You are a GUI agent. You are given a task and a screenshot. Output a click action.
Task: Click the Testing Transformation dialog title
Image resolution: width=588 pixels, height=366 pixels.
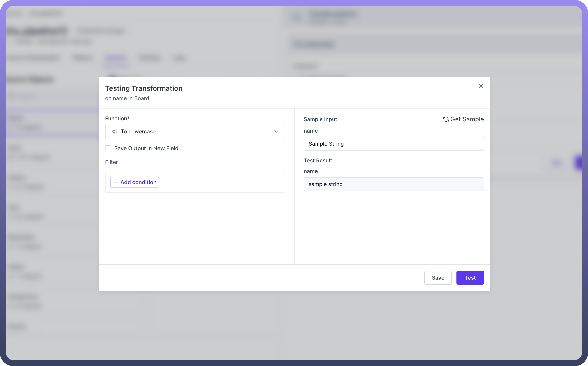[144, 88]
